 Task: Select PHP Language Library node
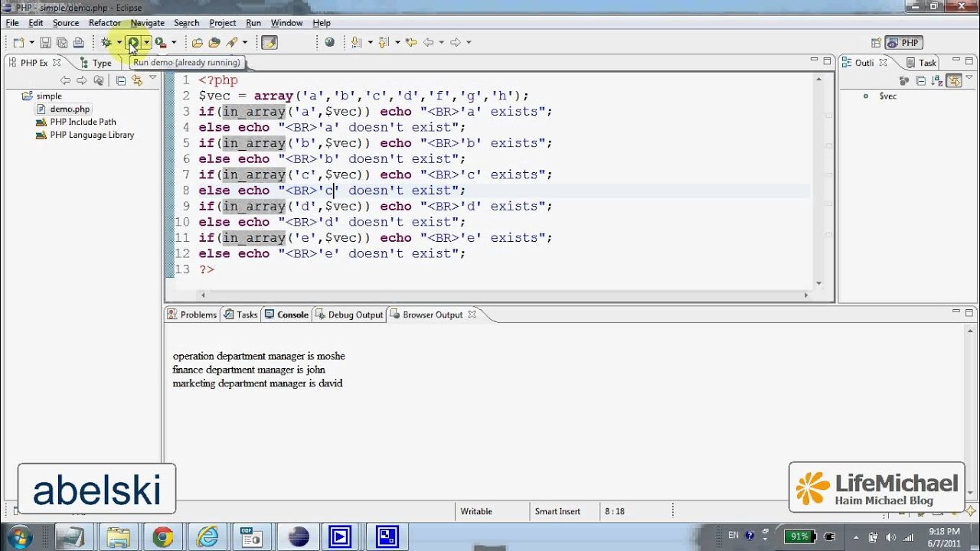point(85,135)
